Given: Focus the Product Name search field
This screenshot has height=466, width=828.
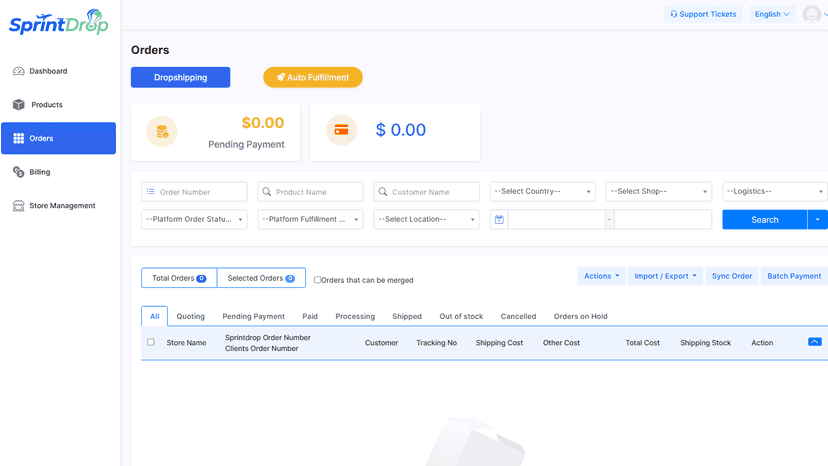Looking at the screenshot, I should point(310,192).
